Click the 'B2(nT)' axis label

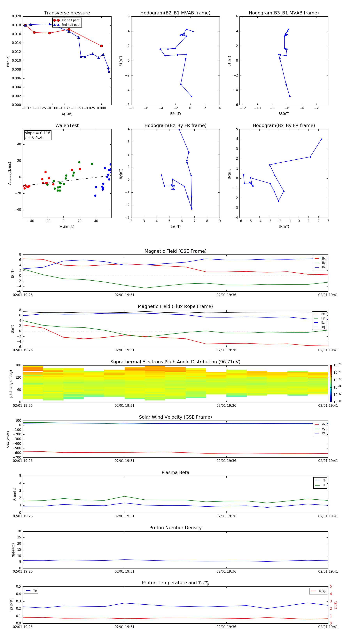coord(175,114)
